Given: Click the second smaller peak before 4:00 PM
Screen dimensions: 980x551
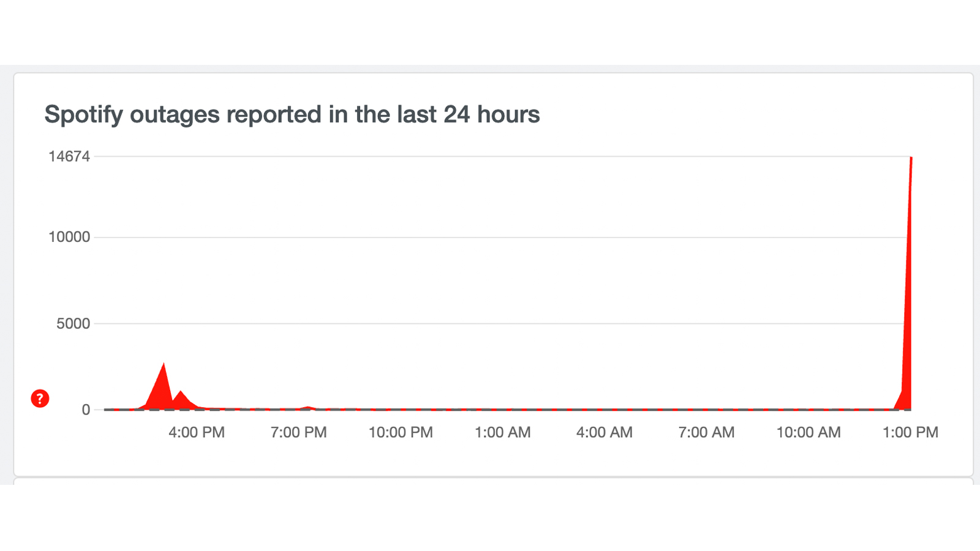Looking at the screenshot, I should tap(181, 391).
